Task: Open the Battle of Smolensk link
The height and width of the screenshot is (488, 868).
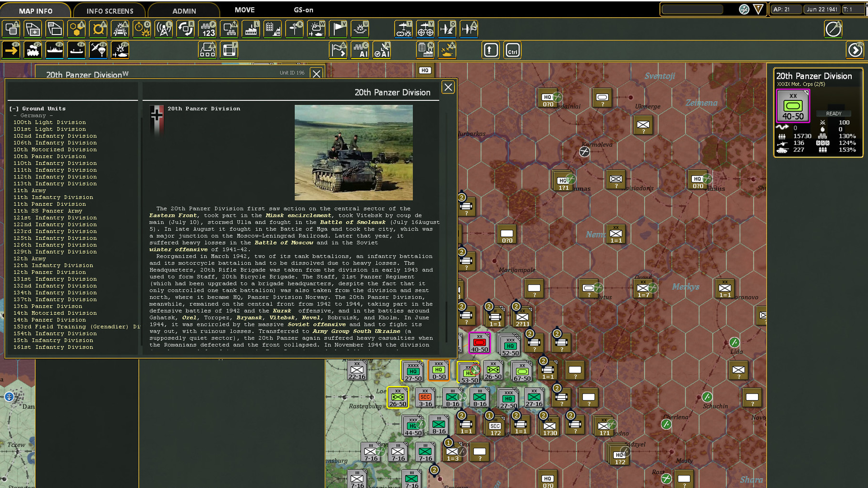Action: [353, 222]
